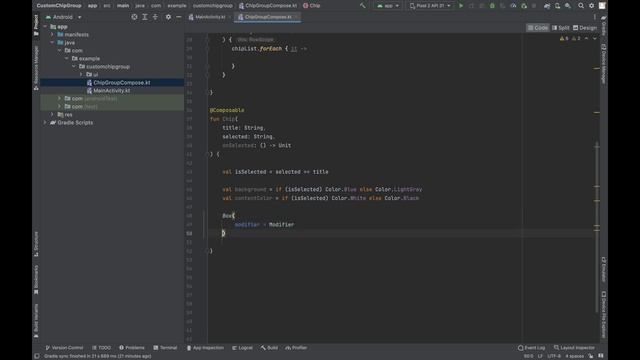Open the Profiler tool window
640x360 pixels.
[296, 348]
